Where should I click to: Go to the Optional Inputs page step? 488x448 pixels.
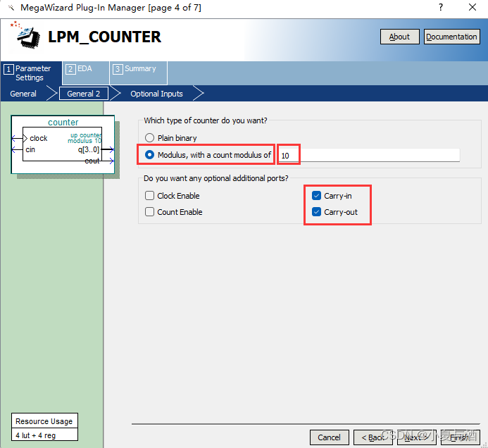point(156,94)
